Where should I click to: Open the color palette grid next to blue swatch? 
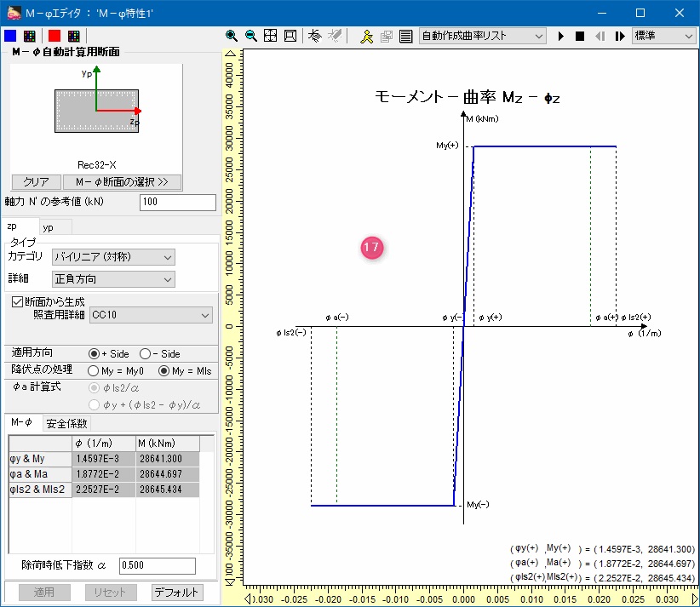[30, 36]
